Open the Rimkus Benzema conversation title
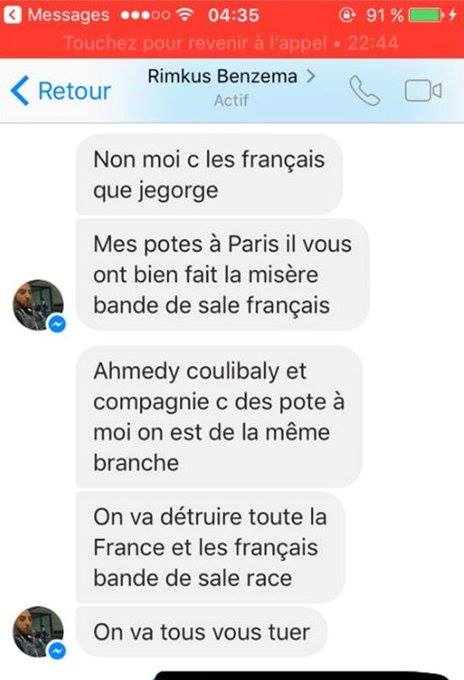The height and width of the screenshot is (680, 464). pyautogui.click(x=222, y=76)
